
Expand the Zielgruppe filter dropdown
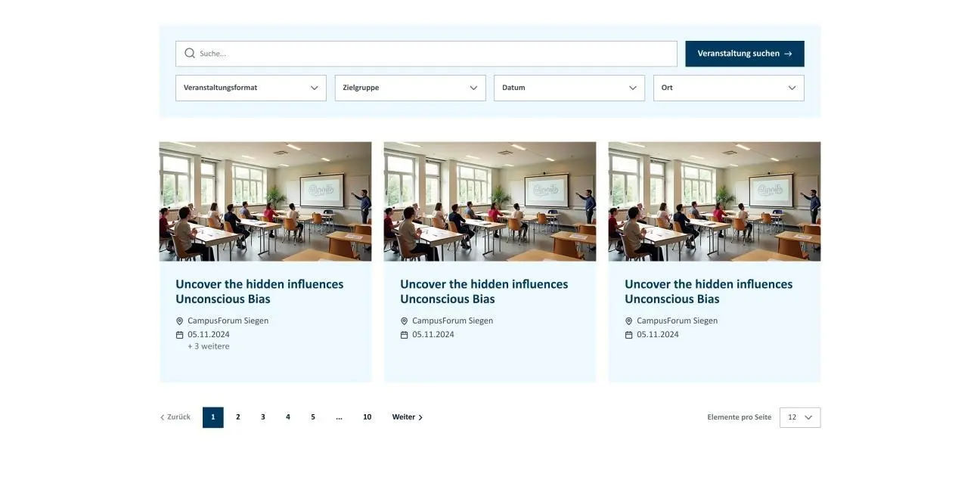tap(410, 88)
